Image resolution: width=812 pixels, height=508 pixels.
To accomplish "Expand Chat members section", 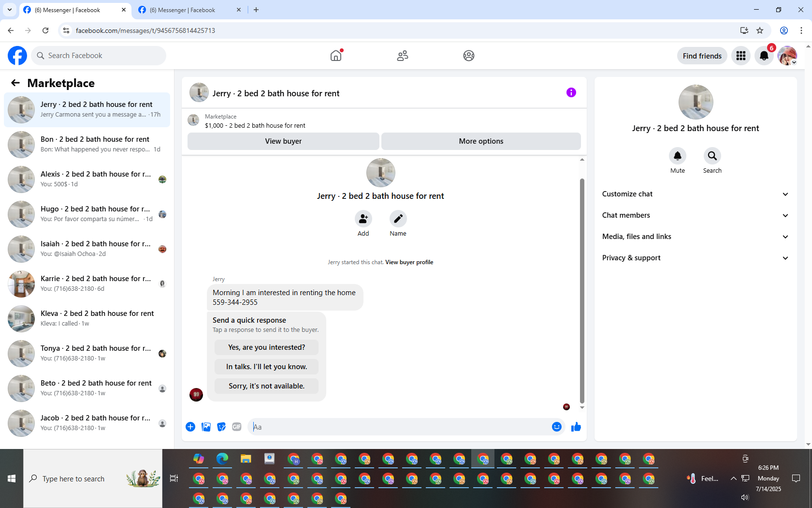I will (x=696, y=215).
